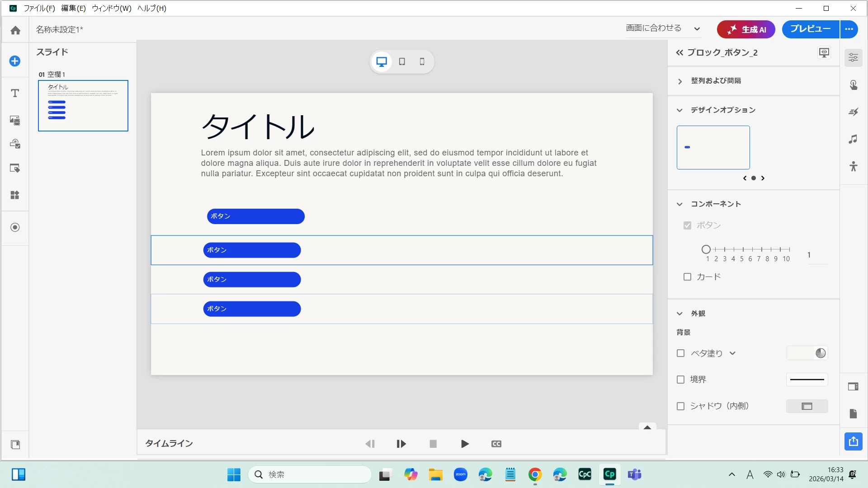Image resolution: width=868 pixels, height=488 pixels.
Task: Open the ファイル(F) menu
Action: pyautogui.click(x=39, y=8)
